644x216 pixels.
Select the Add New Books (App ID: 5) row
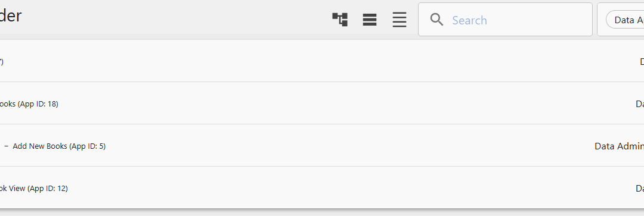(322, 146)
